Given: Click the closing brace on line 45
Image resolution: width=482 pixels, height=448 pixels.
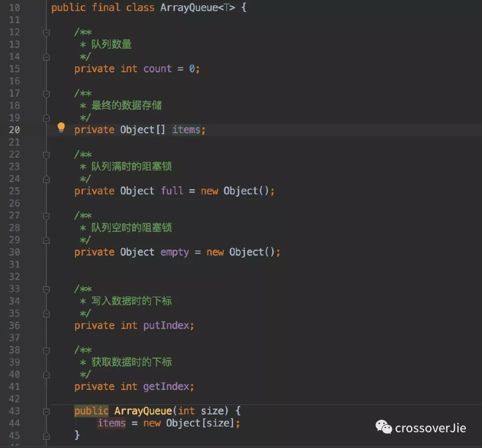Looking at the screenshot, I should (x=77, y=435).
